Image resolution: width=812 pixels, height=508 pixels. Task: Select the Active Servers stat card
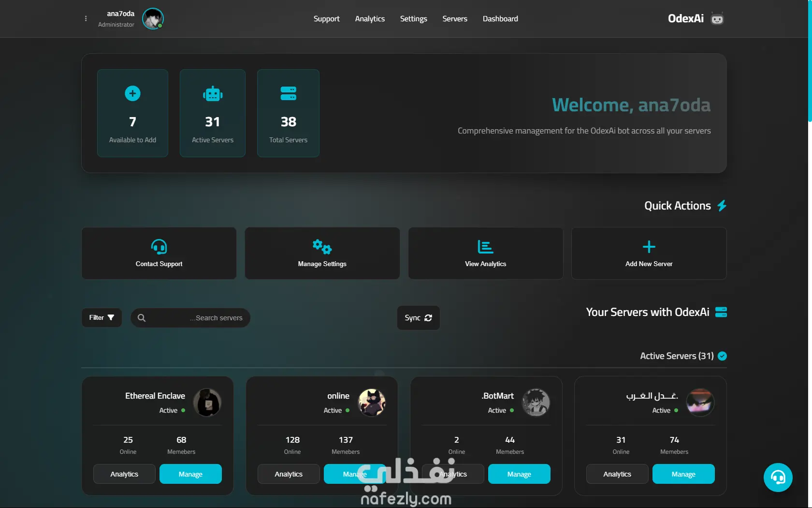point(213,113)
